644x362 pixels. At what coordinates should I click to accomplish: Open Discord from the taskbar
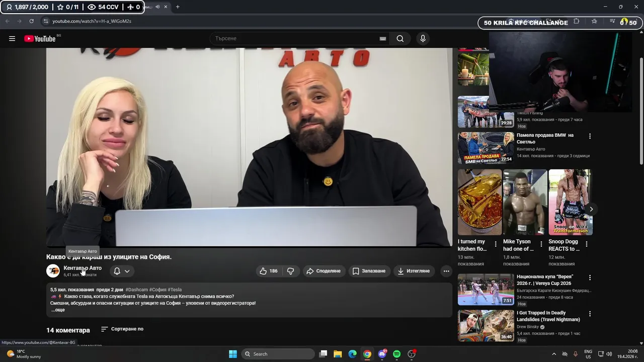point(382,354)
